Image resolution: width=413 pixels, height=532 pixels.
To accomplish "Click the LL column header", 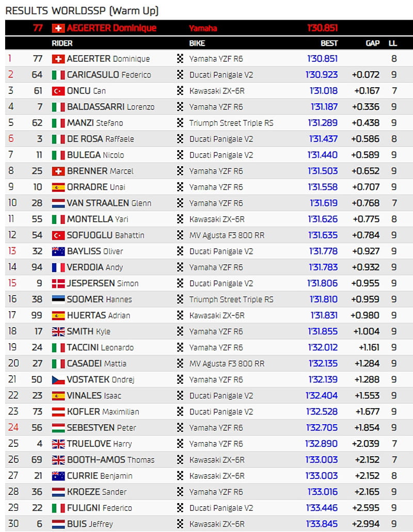I will pos(393,43).
